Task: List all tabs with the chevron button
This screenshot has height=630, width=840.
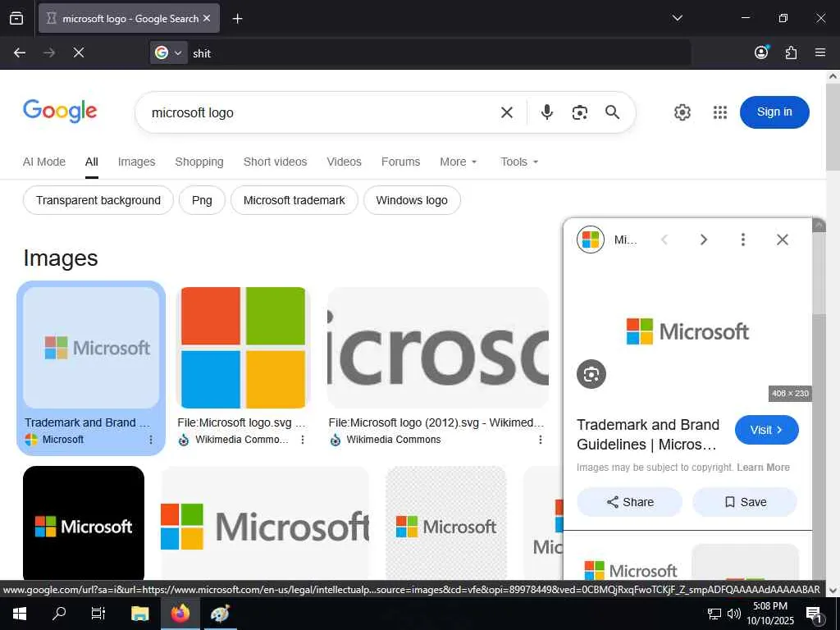Action: (677, 18)
